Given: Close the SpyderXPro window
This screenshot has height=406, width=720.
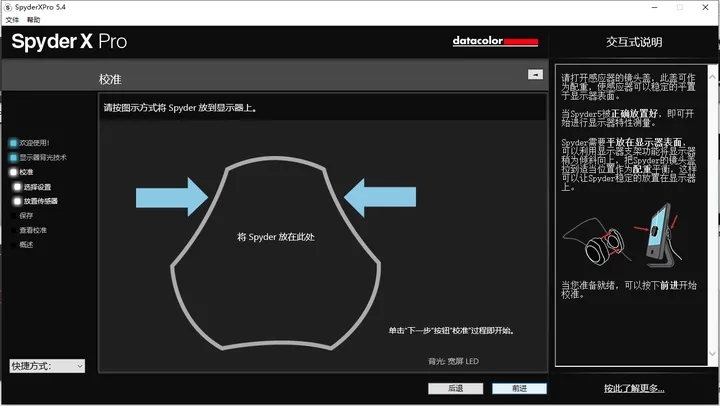Looking at the screenshot, I should (x=706, y=7).
